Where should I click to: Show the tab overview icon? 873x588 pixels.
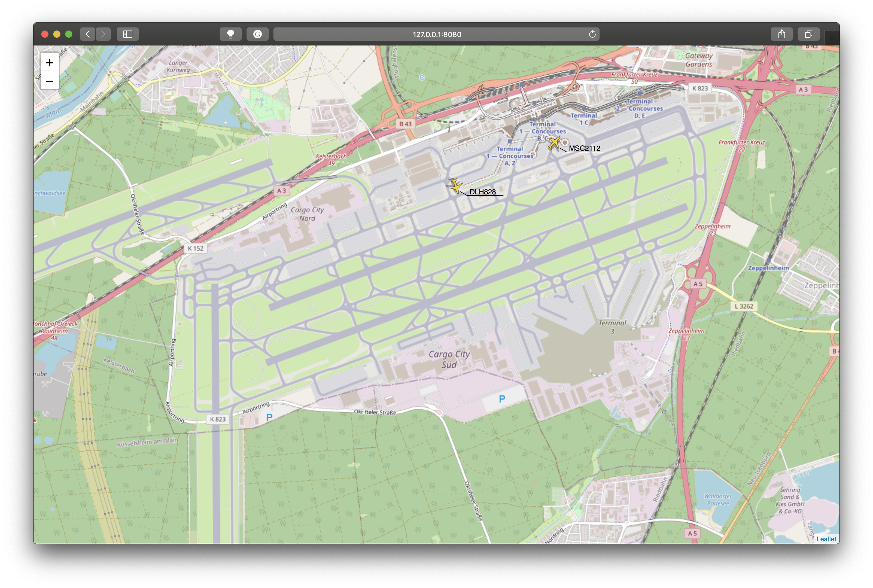point(808,34)
